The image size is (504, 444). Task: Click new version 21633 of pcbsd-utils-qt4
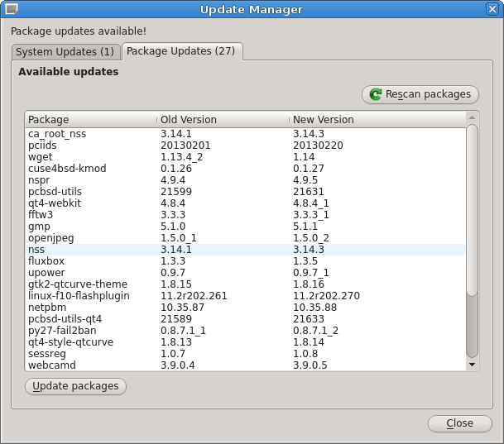coord(309,319)
